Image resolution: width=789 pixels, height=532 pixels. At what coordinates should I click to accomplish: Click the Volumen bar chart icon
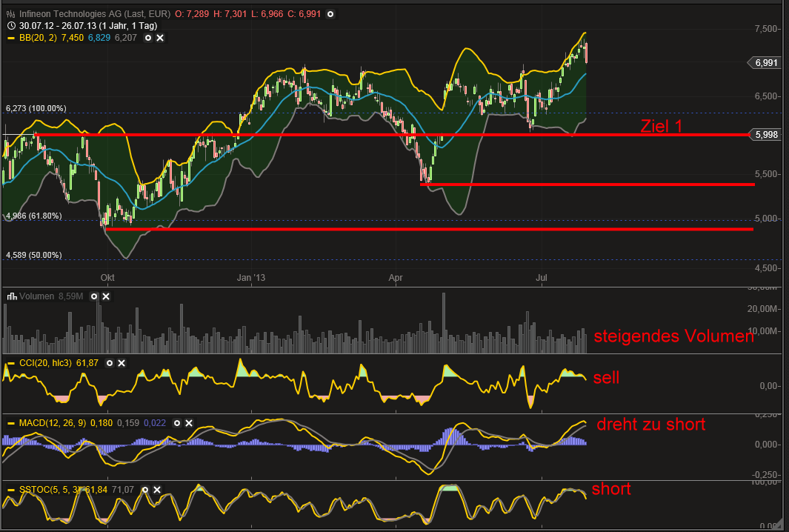tap(12, 296)
